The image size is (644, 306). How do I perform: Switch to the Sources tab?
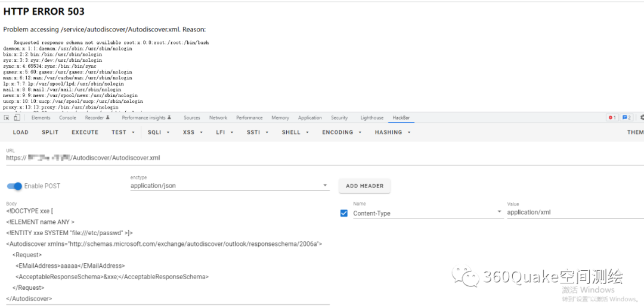192,118
